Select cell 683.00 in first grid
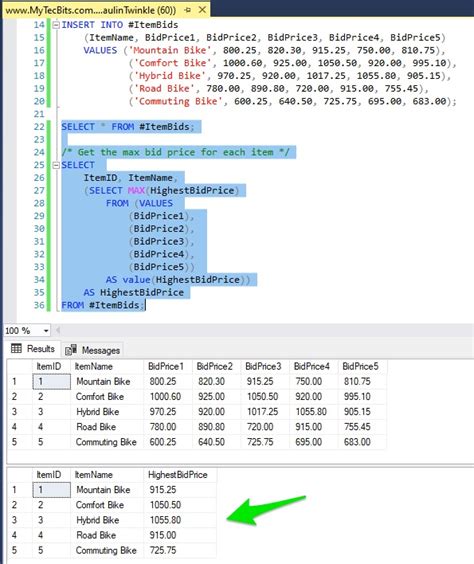Viewport: 474px width, 564px height. [x=362, y=442]
